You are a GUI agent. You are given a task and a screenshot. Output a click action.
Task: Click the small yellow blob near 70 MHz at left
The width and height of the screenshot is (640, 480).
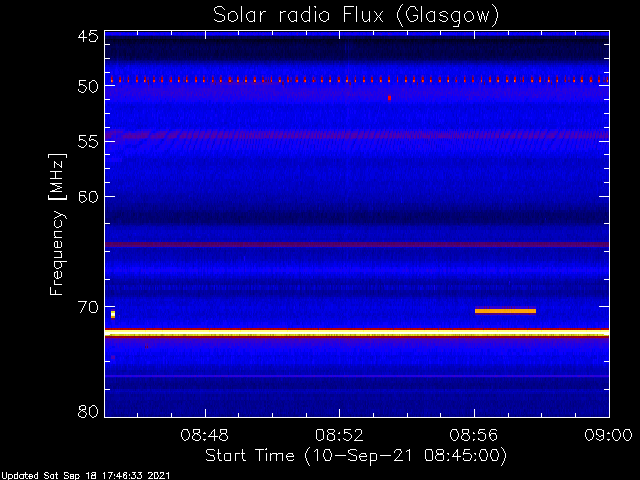coord(113,314)
